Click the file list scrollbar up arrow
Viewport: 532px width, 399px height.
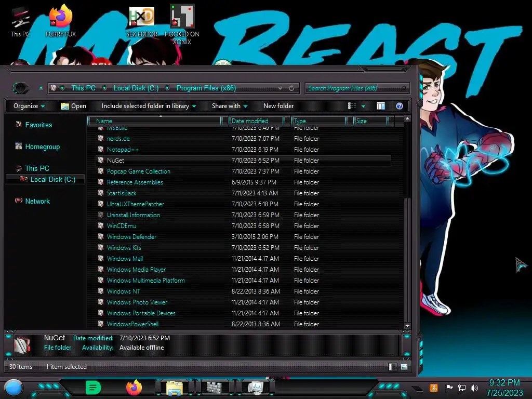pos(407,118)
